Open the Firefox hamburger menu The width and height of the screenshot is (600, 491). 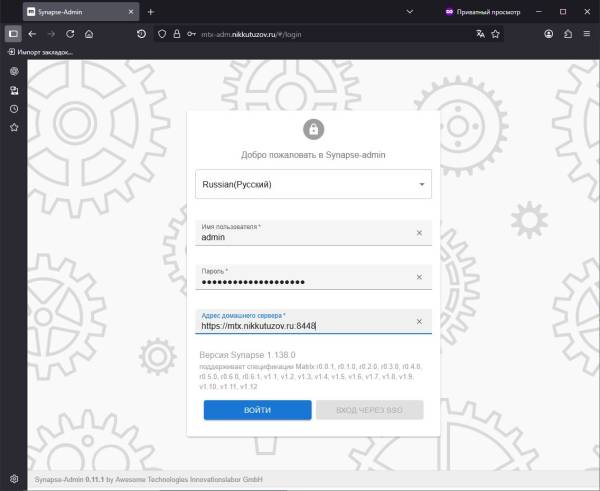(587, 34)
